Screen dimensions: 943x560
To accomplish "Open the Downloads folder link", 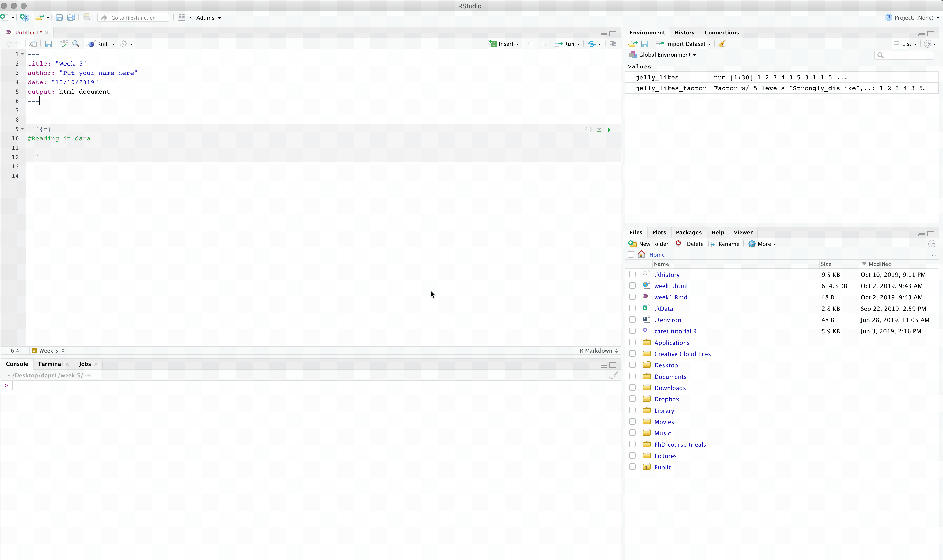I will click(x=670, y=388).
